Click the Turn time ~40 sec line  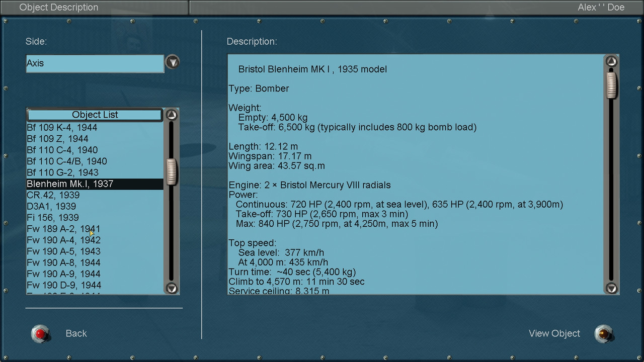(292, 272)
